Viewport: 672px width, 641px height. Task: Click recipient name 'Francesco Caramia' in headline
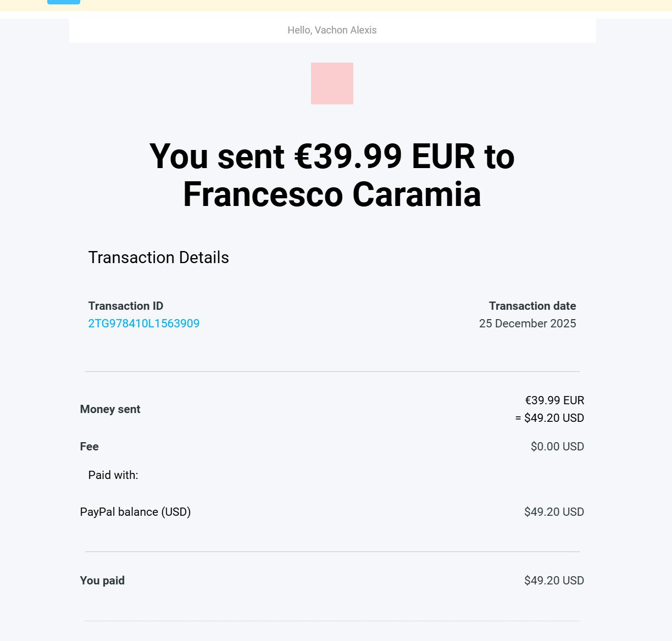pos(332,194)
